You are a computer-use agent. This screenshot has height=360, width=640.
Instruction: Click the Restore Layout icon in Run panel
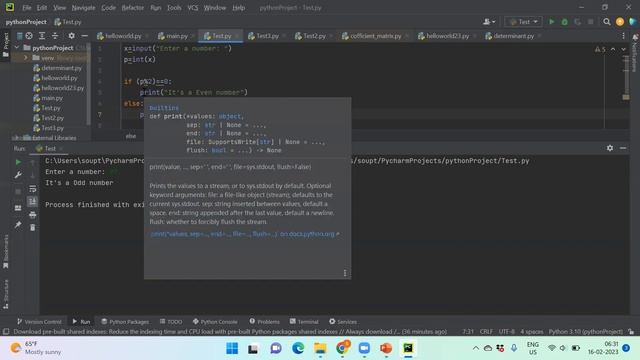pyautogui.click(x=18, y=208)
